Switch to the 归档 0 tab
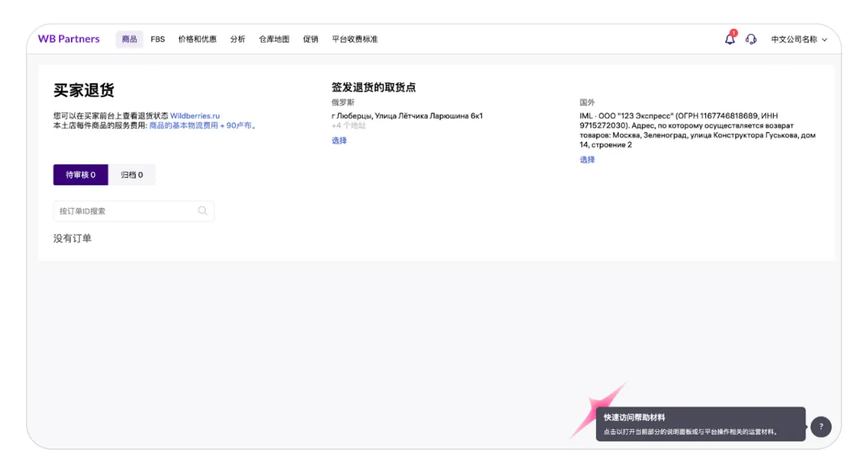The image size is (868, 473). 132,174
